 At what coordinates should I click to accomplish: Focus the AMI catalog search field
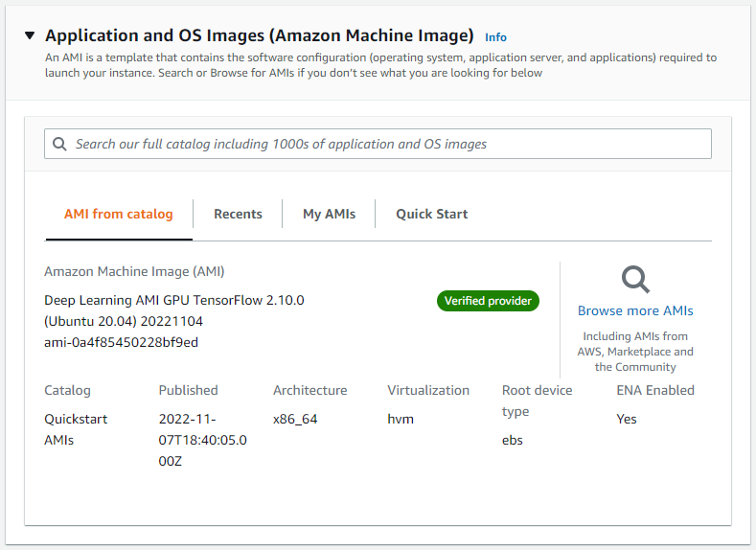pyautogui.click(x=383, y=144)
